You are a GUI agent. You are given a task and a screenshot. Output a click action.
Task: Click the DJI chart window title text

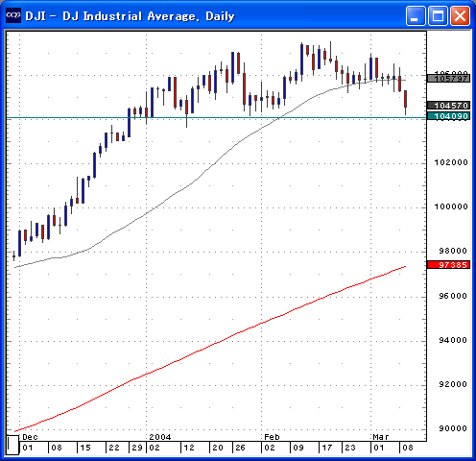click(130, 16)
